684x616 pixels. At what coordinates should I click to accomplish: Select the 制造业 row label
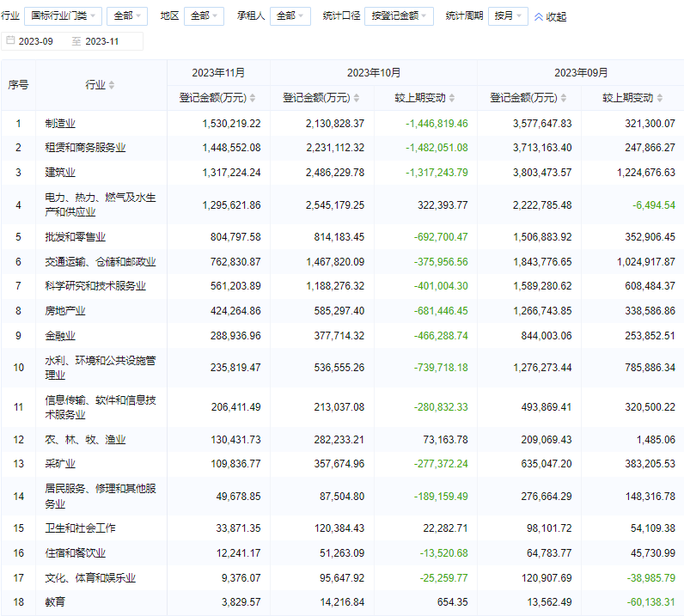[60, 124]
